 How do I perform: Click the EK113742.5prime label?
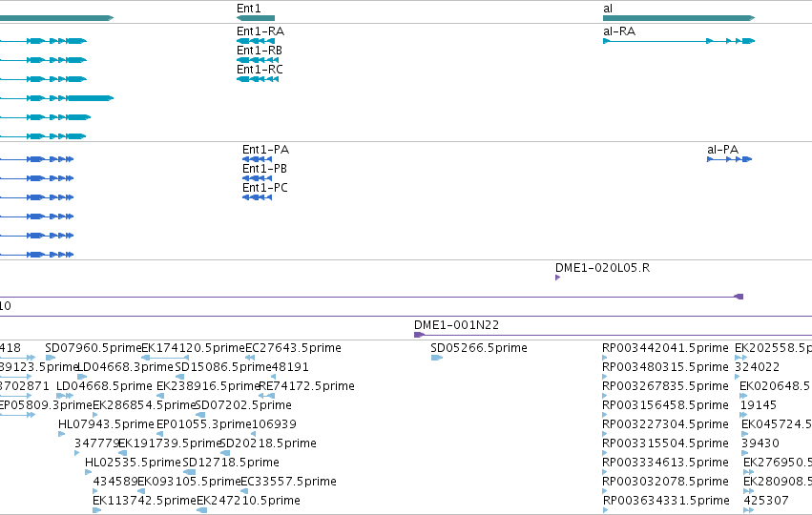coord(144,501)
